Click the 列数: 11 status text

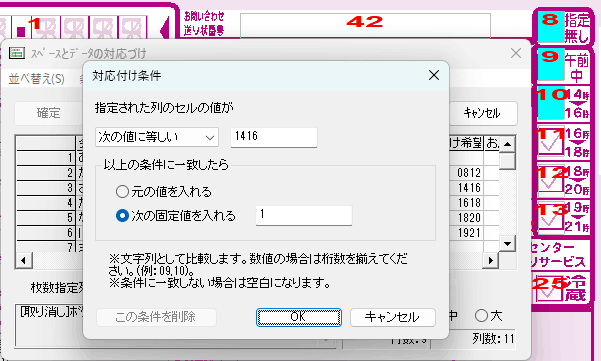tap(493, 338)
